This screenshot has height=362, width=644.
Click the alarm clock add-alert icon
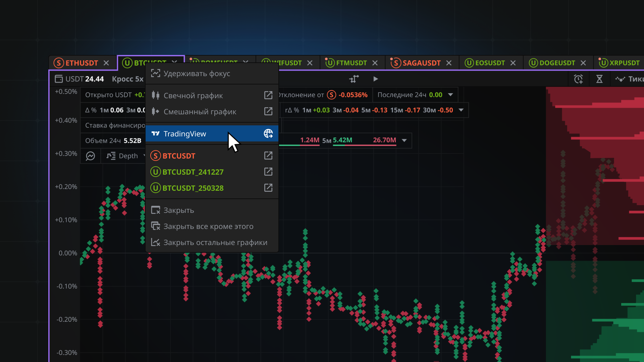(578, 79)
